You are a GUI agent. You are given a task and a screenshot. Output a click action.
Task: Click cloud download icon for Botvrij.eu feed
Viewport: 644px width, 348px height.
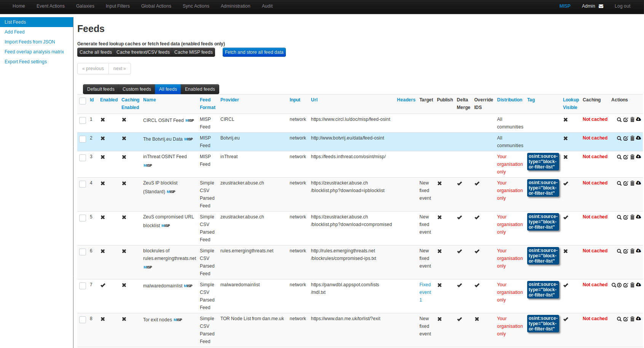pos(639,138)
